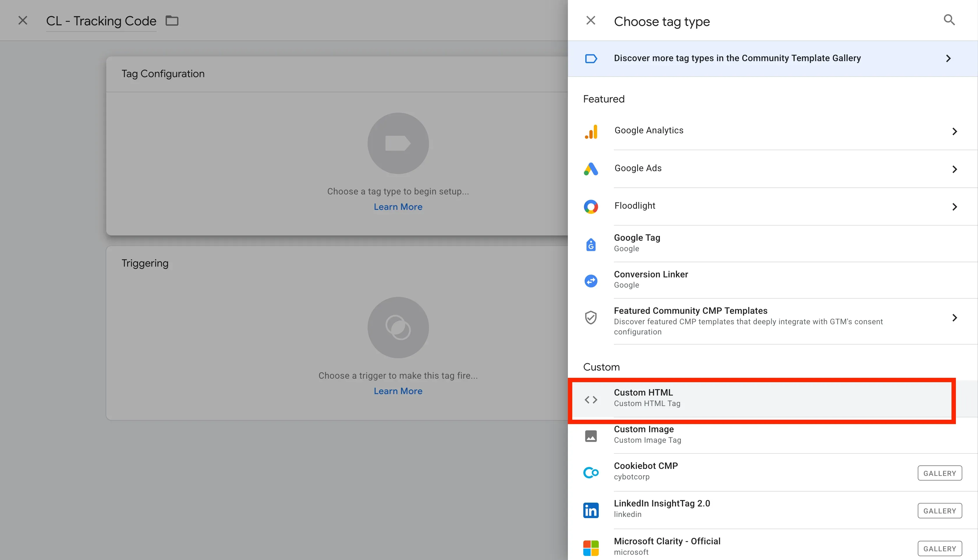Viewport: 978px width, 560px height.
Task: Open Learn More under Triggering
Action: coord(398,391)
